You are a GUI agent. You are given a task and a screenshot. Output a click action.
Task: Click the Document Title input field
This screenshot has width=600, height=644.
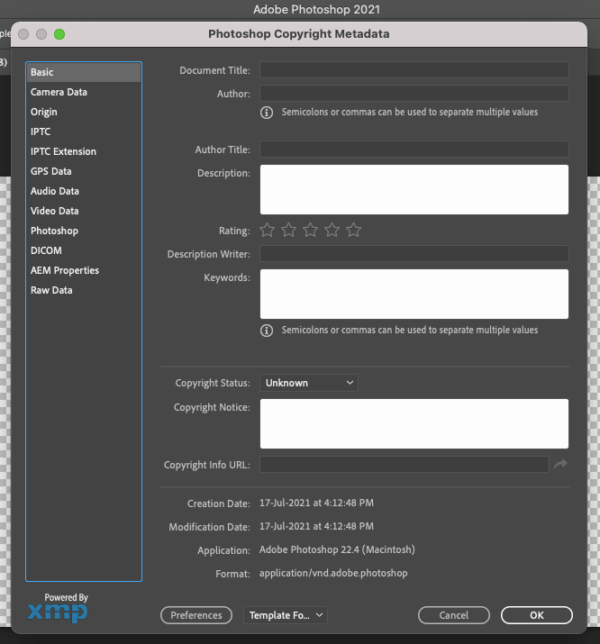414,70
